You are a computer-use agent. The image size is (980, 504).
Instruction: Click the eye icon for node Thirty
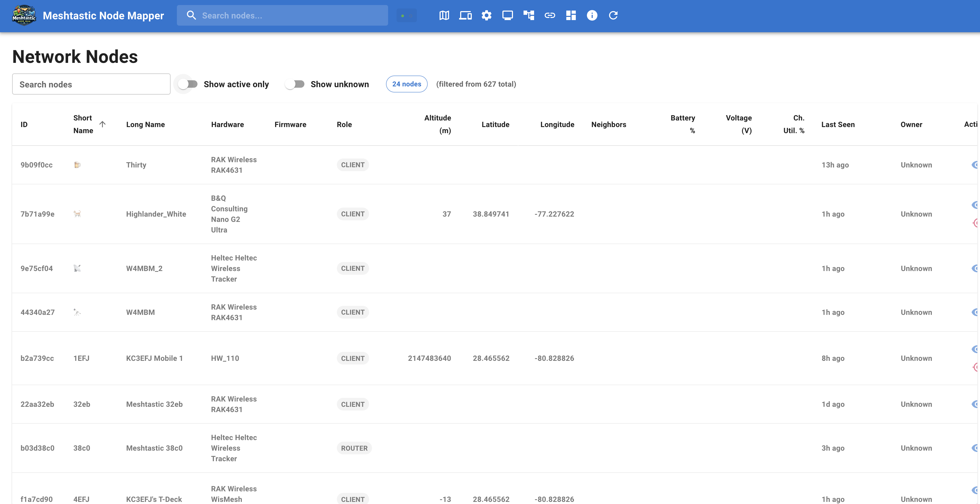click(976, 165)
